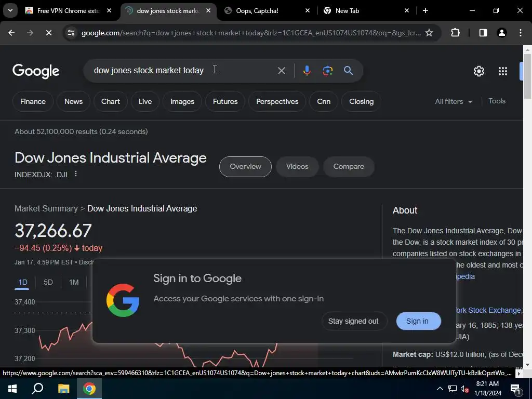
Task: Start voice search with microphone
Action: point(307,71)
